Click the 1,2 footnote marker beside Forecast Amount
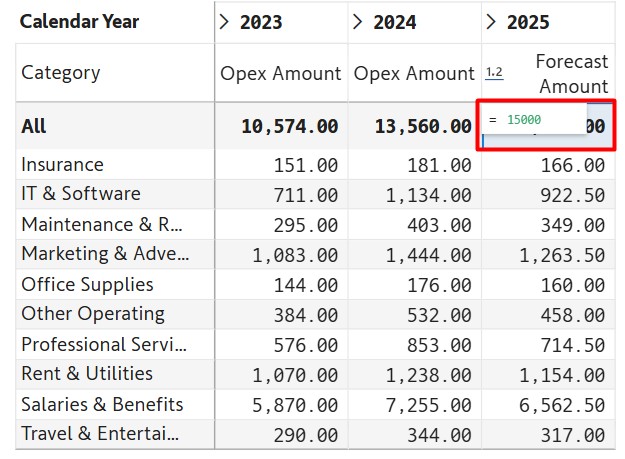This screenshot has height=459, width=625. (494, 73)
